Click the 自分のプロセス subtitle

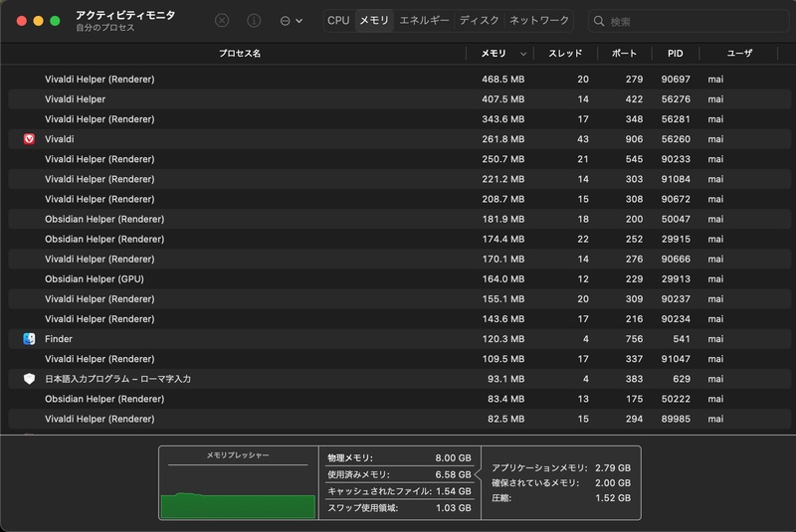(x=105, y=28)
